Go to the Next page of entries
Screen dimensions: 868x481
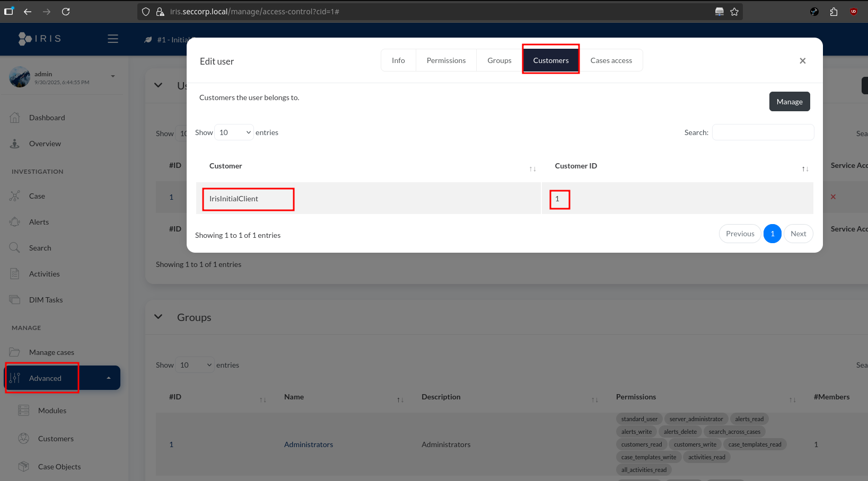798,234
